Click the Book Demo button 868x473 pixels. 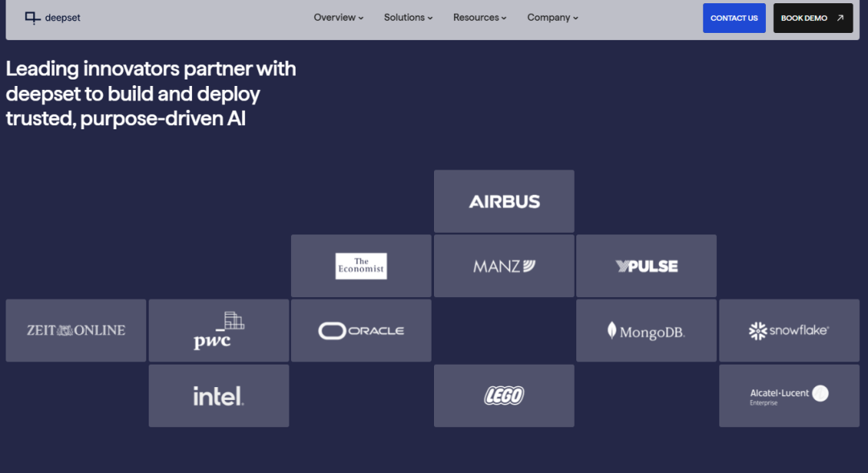click(x=813, y=18)
